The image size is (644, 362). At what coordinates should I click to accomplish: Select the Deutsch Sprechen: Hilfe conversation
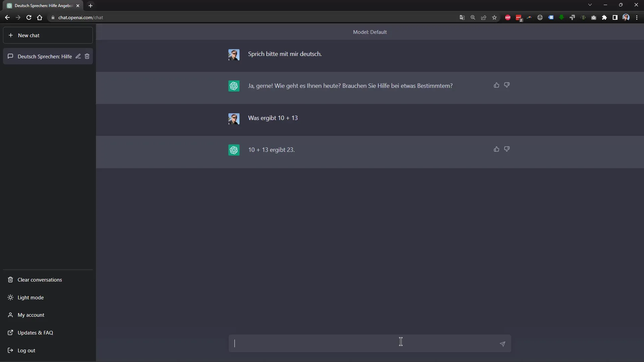click(x=44, y=56)
